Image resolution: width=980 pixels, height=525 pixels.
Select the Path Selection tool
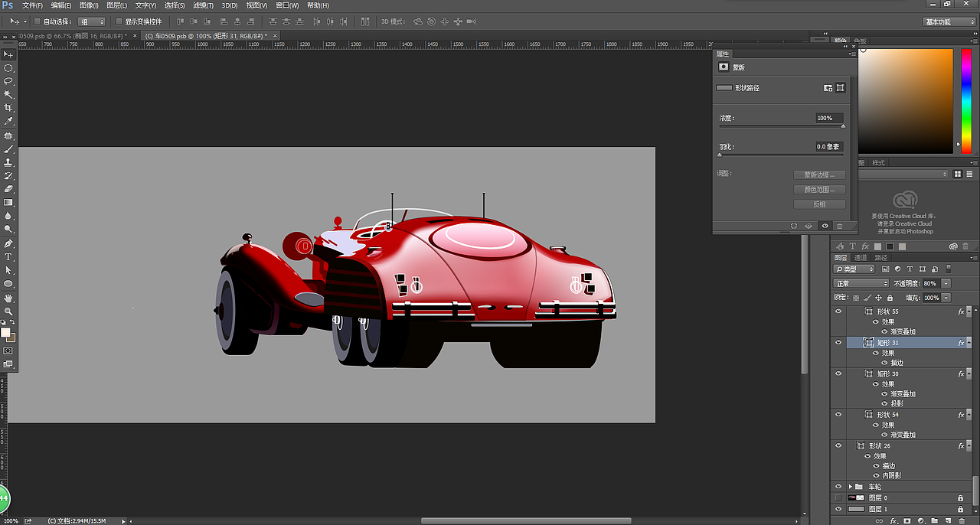(8, 270)
